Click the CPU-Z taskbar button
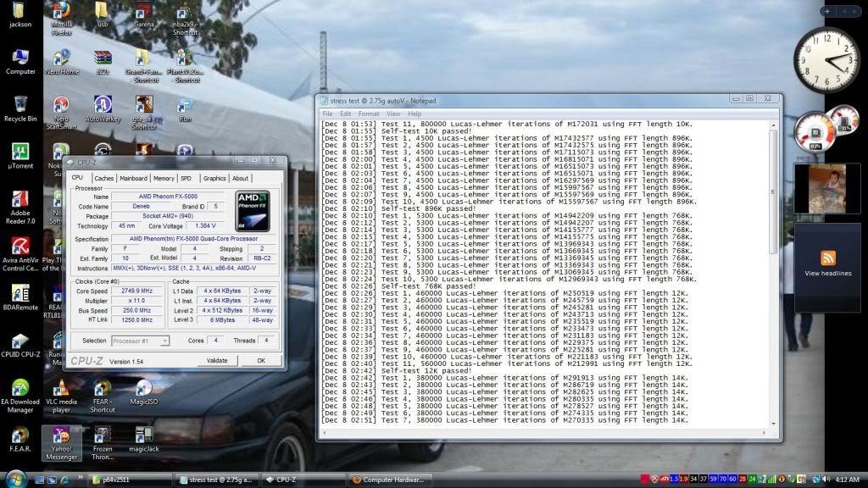 coord(303,480)
